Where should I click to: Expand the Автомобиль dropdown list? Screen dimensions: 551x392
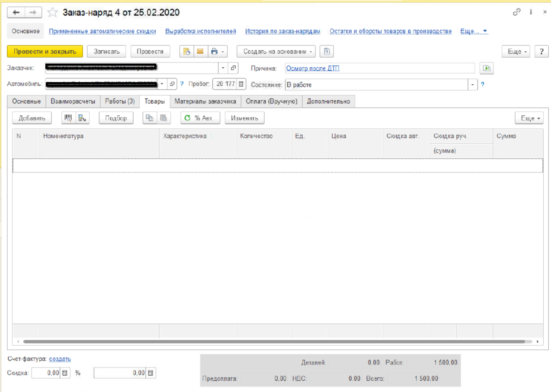tap(162, 84)
